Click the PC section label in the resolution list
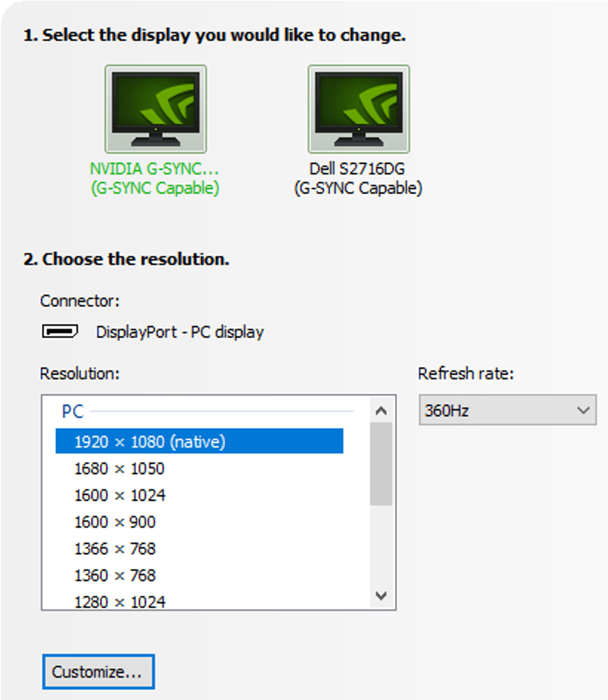 click(72, 411)
